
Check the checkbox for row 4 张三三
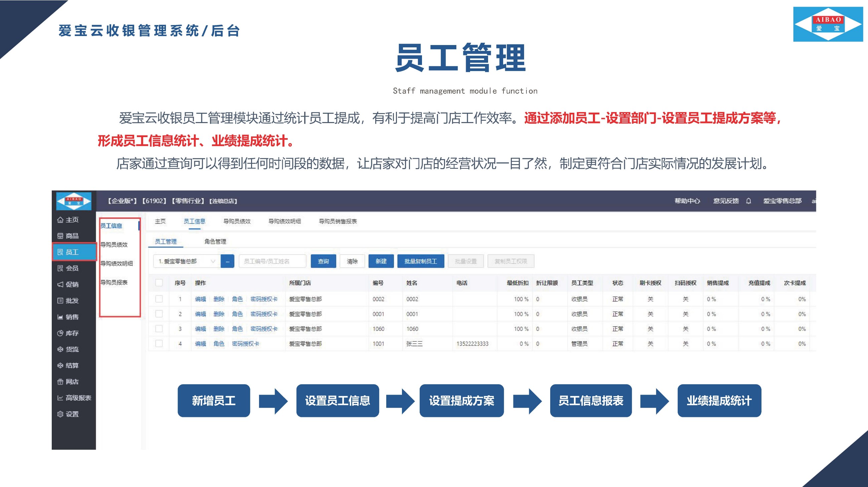pos(159,343)
